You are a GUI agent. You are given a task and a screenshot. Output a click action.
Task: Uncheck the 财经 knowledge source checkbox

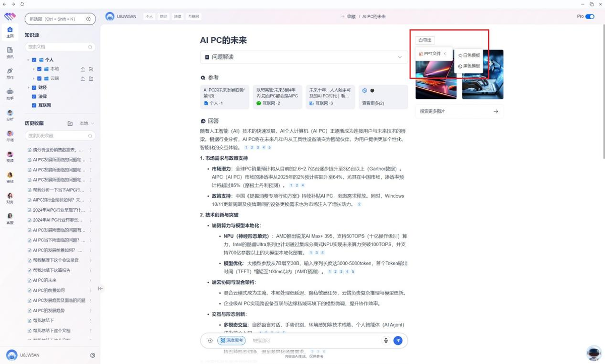pos(34,88)
